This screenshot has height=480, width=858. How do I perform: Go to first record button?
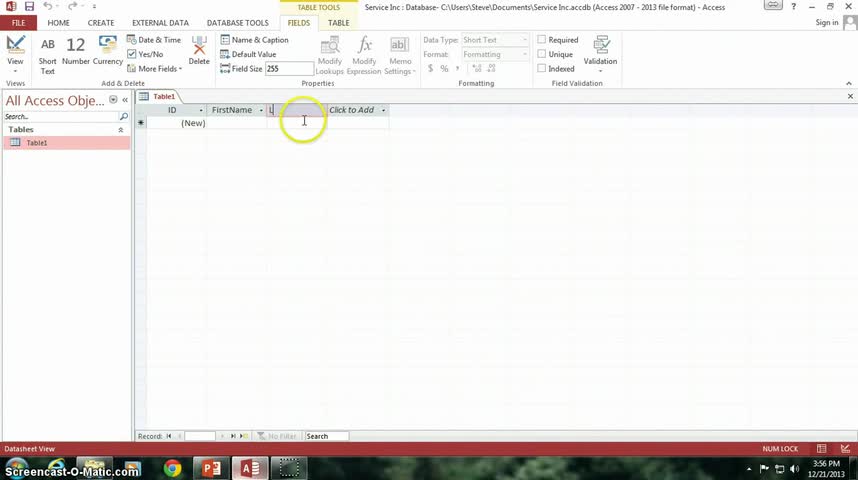pyautogui.click(x=169, y=436)
